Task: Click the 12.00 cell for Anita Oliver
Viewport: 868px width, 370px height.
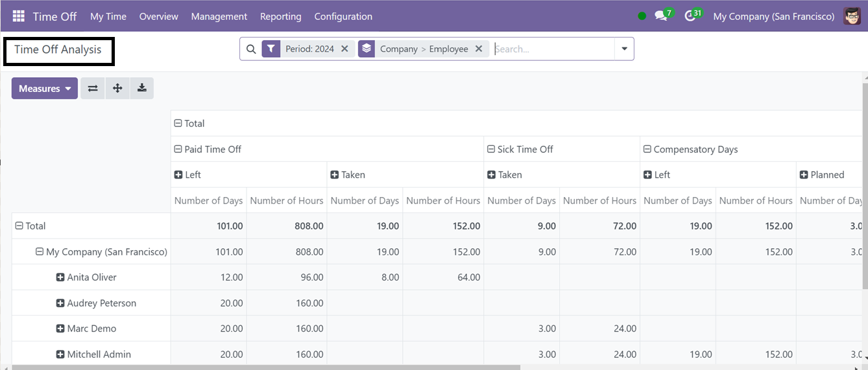Action: pyautogui.click(x=208, y=277)
